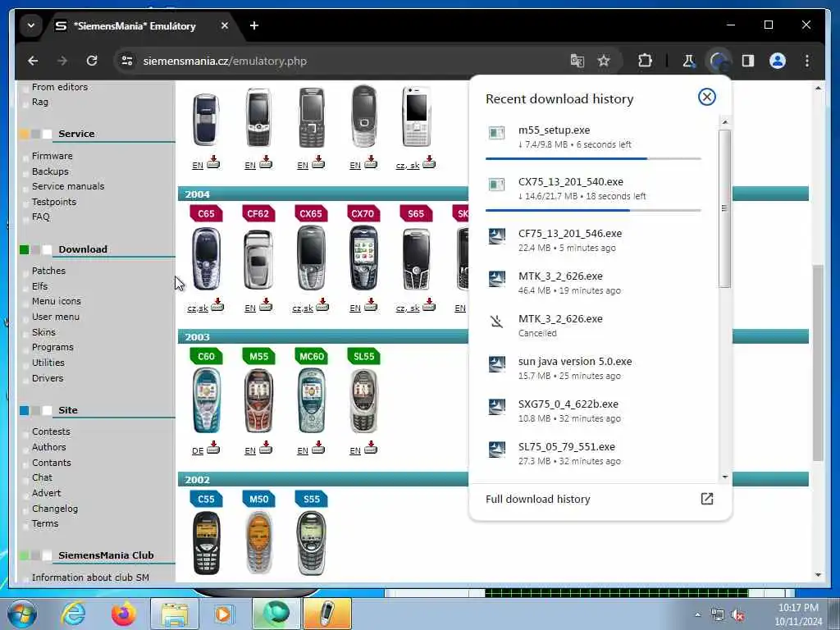Reload the SiemensMania page
The image size is (840, 630).
(92, 61)
